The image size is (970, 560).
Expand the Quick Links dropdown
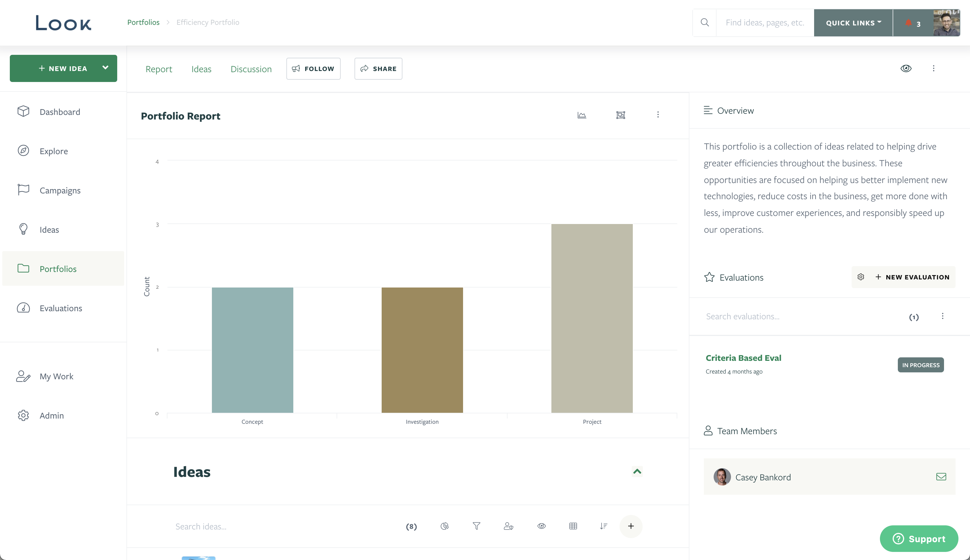853,23
